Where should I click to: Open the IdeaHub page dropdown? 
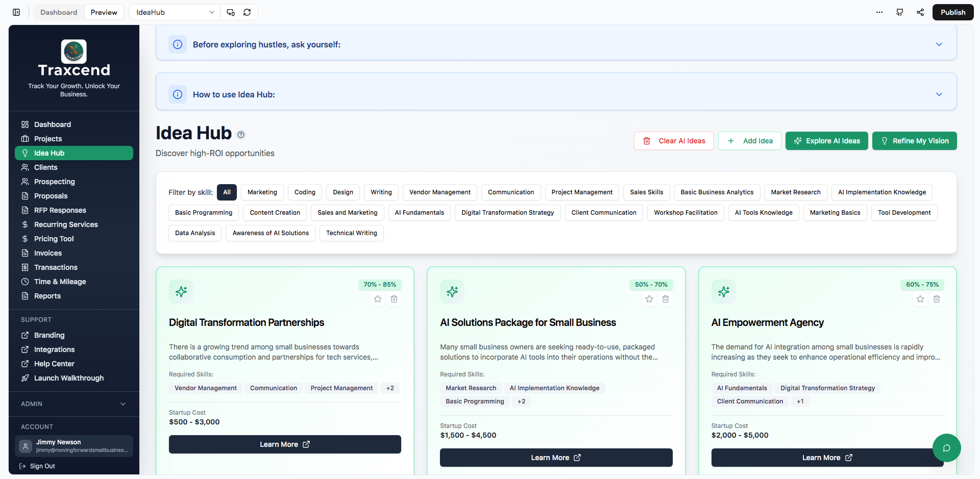point(175,12)
